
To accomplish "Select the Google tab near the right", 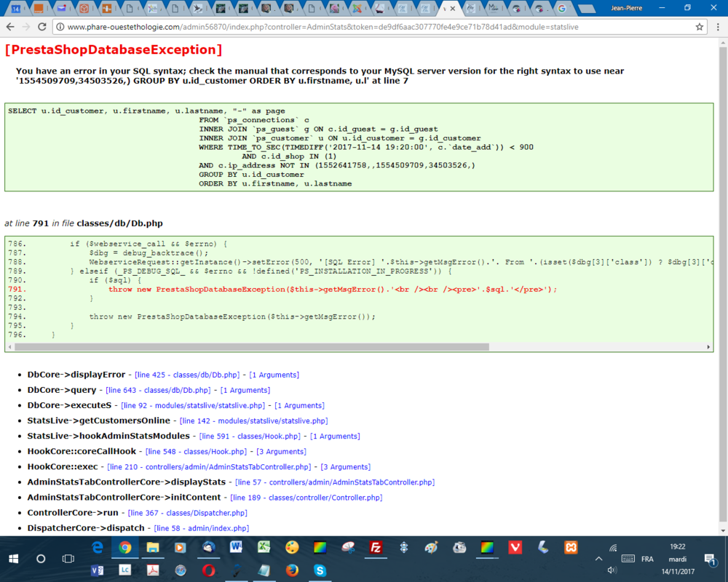I will tap(562, 8).
